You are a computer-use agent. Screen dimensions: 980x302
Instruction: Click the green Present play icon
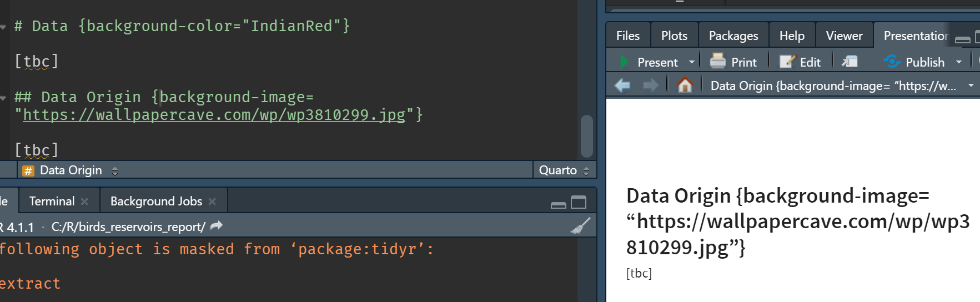point(624,62)
